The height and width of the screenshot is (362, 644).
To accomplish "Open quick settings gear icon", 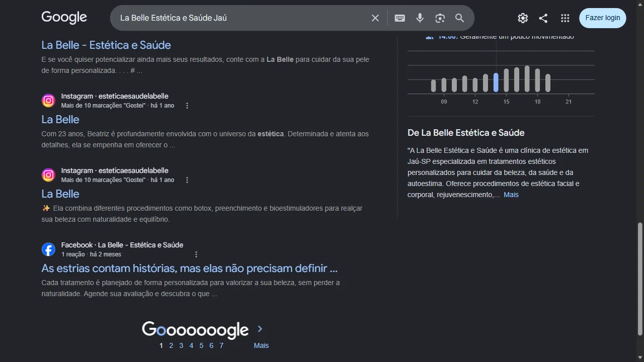I will click(x=523, y=18).
